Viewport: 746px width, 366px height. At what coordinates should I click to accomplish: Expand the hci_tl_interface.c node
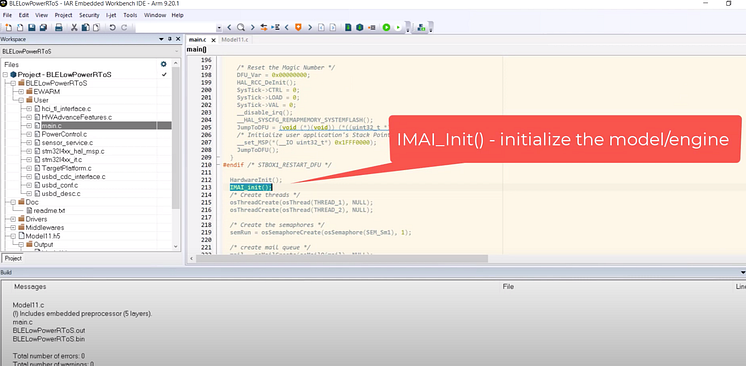point(29,109)
